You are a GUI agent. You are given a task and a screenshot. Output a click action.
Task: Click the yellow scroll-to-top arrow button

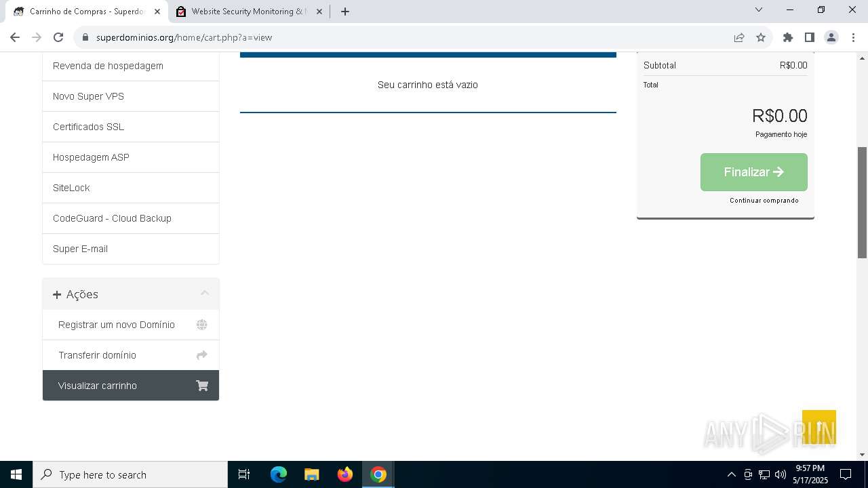click(x=819, y=427)
